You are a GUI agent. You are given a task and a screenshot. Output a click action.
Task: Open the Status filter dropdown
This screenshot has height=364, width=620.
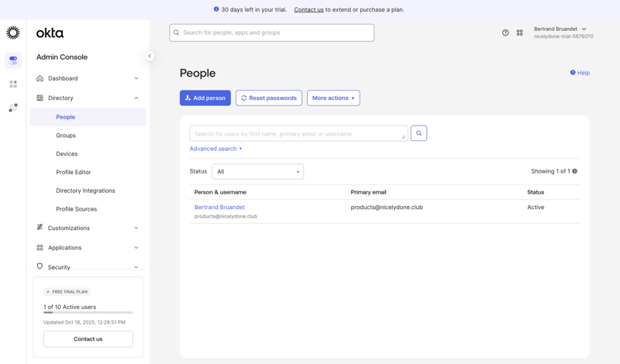(258, 171)
